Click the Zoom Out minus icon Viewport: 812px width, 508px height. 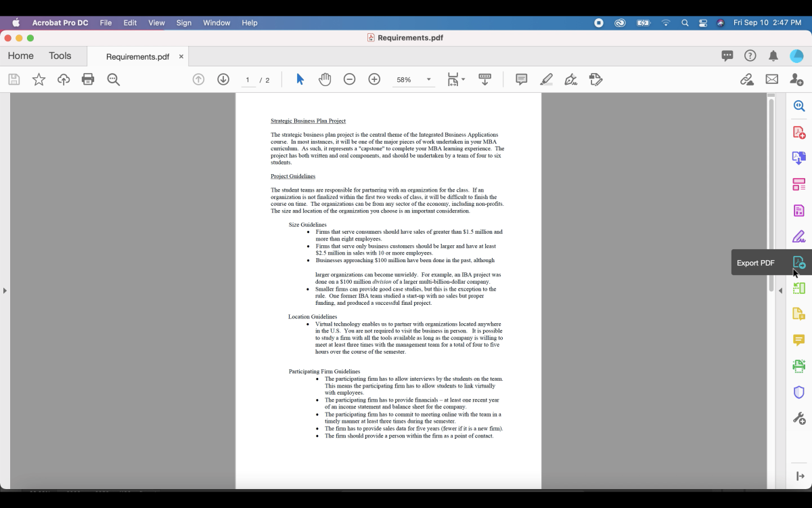coord(349,80)
